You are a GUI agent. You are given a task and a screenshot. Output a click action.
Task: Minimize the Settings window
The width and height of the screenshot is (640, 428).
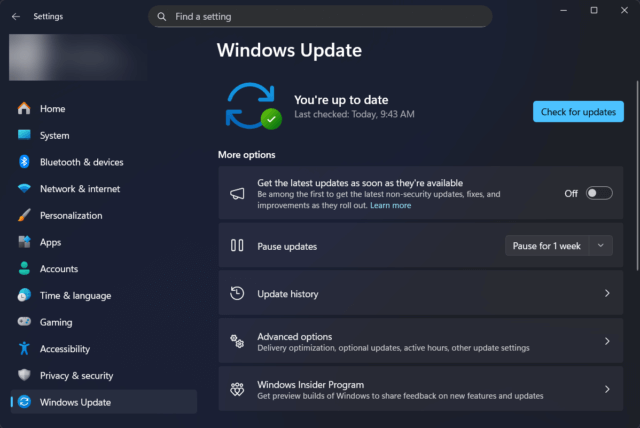point(563,10)
